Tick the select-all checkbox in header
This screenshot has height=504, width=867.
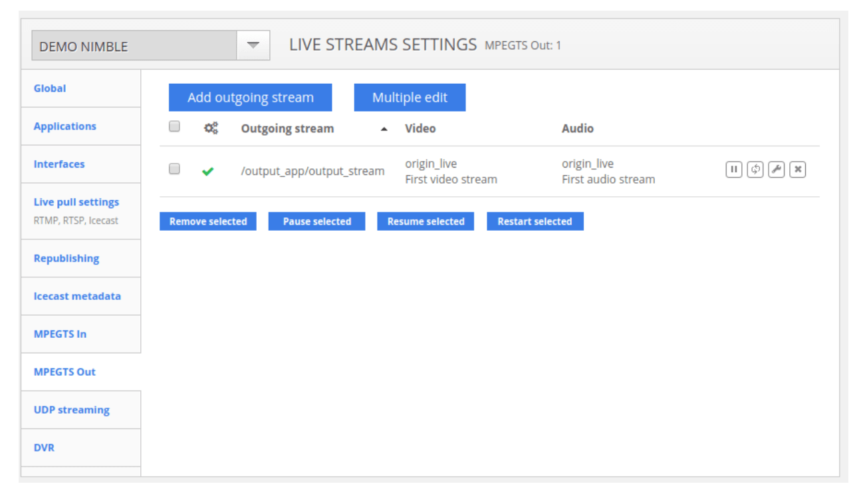174,126
